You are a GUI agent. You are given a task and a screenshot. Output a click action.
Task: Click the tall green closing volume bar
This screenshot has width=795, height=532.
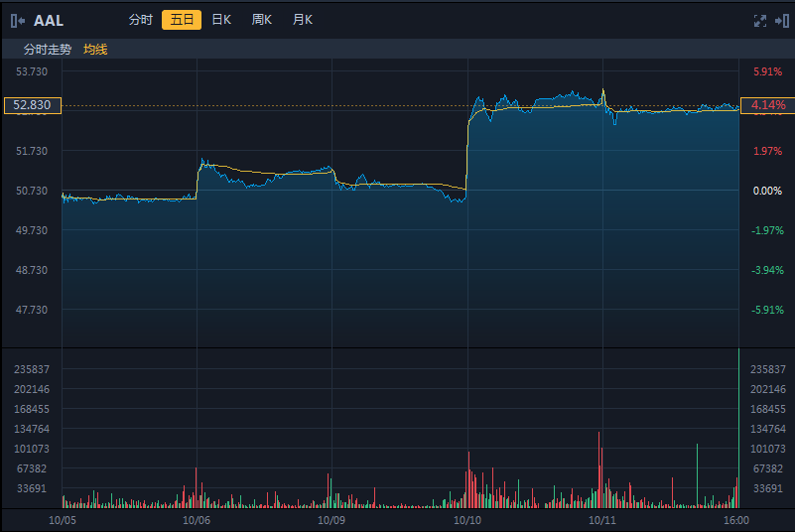pos(738,427)
